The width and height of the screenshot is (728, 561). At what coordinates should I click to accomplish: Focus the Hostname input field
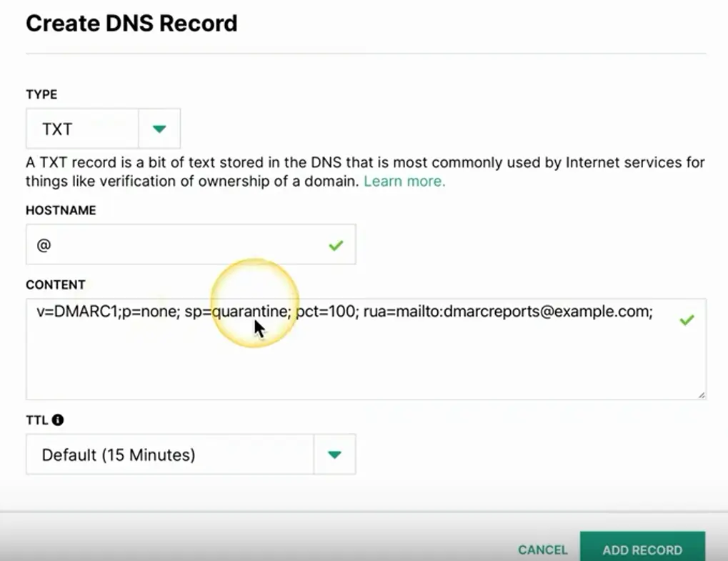click(179, 245)
